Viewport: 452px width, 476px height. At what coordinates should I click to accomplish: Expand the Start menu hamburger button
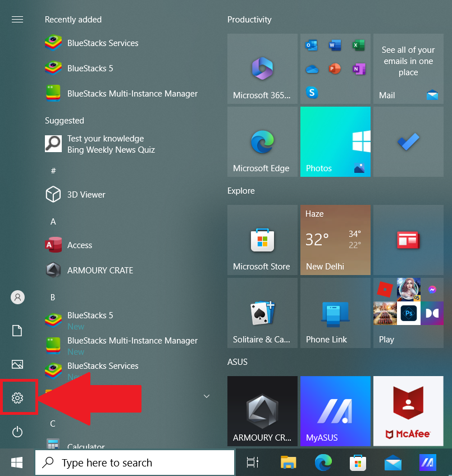click(x=17, y=20)
